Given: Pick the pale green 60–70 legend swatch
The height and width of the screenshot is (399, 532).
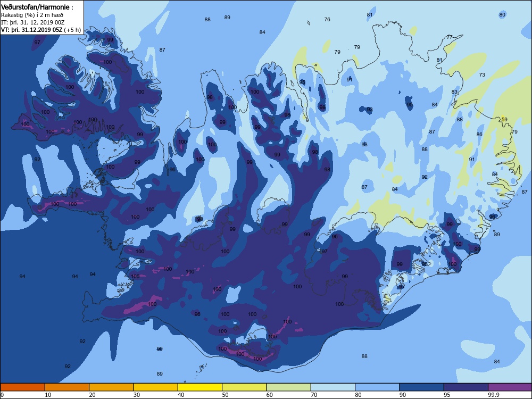Looking at the screenshot, I should click(289, 387).
